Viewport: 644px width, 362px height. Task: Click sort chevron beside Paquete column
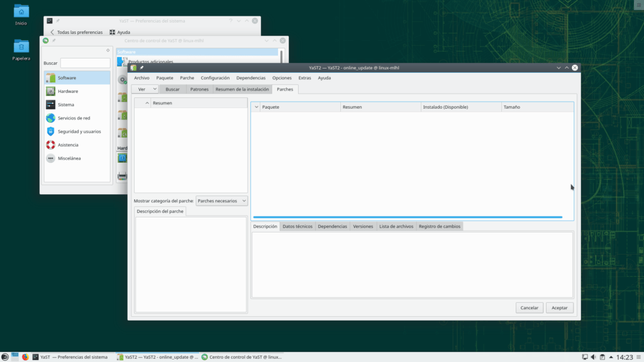[256, 107]
